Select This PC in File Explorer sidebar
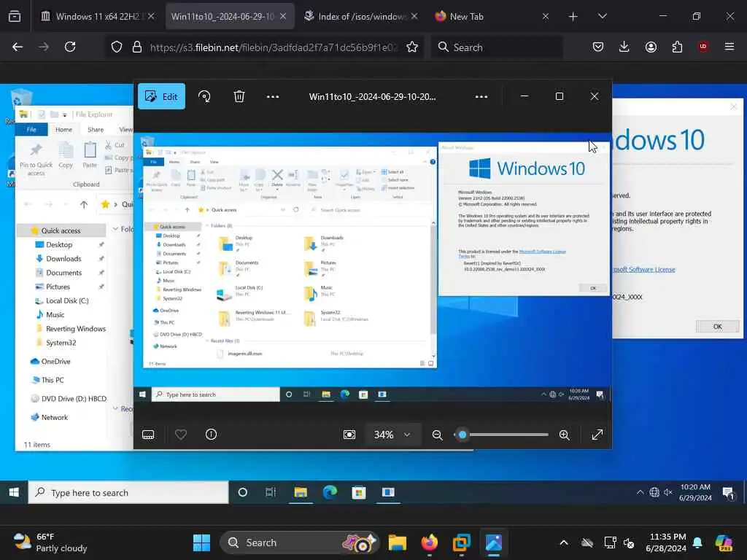Screen dimensions: 747x560 (53, 380)
